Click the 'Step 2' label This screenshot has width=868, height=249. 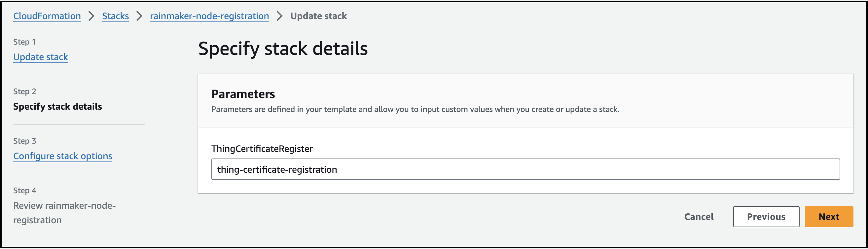[x=24, y=91]
